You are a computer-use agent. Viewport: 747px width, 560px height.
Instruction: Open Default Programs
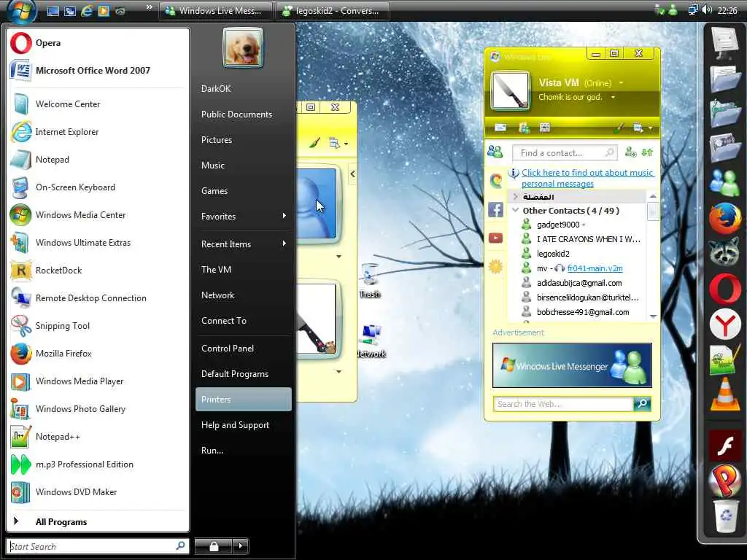click(235, 374)
